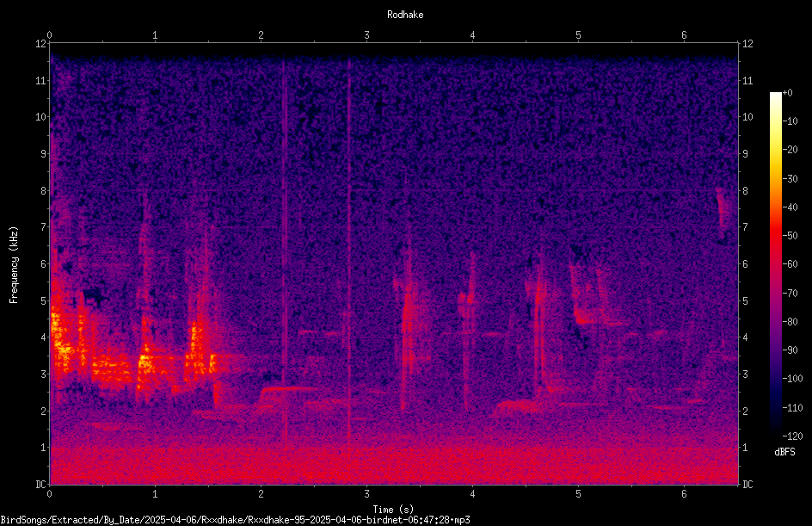Click the 3 second mark on bottom axis
812x526 pixels.
tap(366, 494)
